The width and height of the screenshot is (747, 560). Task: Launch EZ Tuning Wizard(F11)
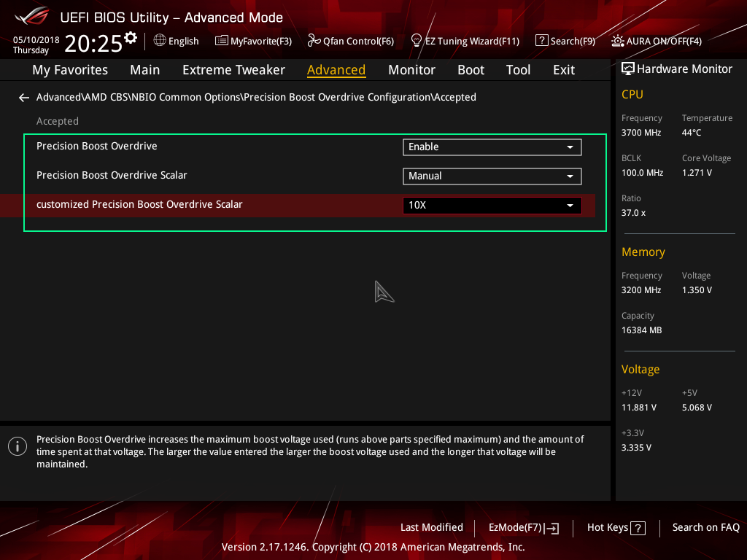coord(465,41)
